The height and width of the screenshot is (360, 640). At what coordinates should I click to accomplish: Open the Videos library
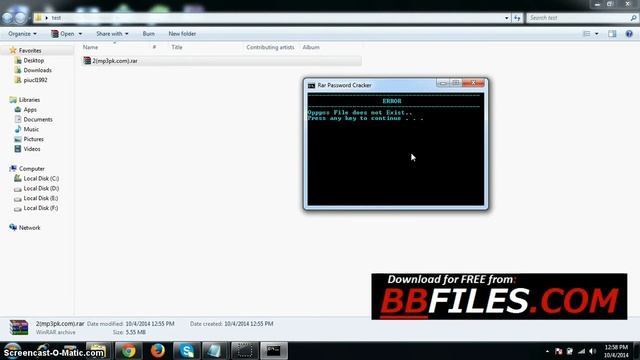pyautogui.click(x=31, y=149)
